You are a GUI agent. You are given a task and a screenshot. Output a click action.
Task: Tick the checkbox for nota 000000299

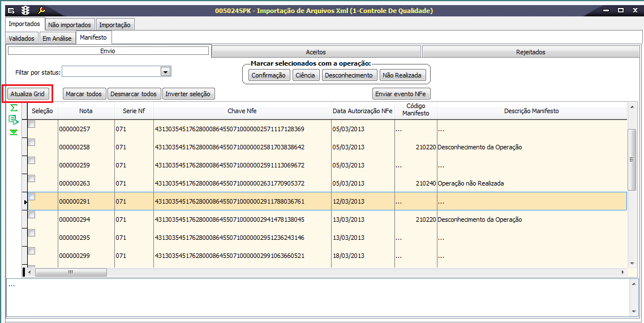(31, 251)
